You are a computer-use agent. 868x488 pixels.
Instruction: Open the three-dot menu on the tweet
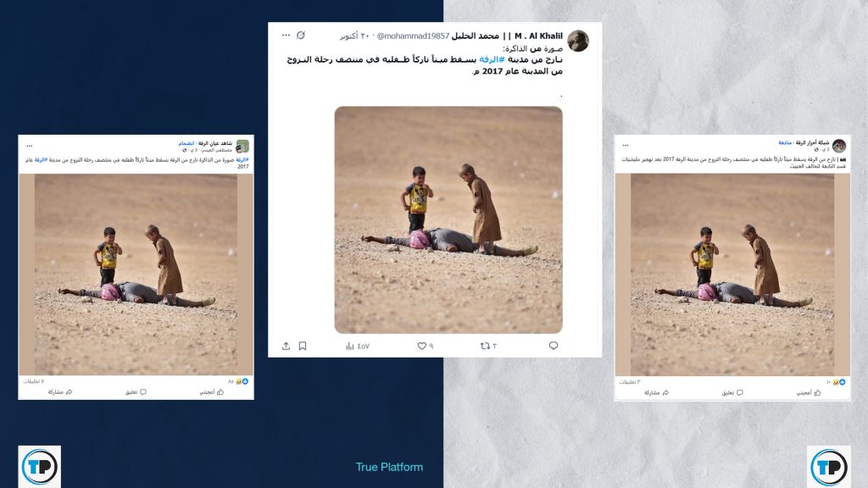tap(286, 36)
